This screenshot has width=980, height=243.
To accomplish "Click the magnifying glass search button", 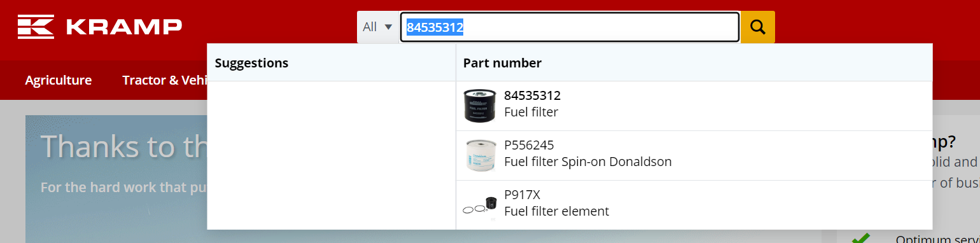I will pos(758,27).
